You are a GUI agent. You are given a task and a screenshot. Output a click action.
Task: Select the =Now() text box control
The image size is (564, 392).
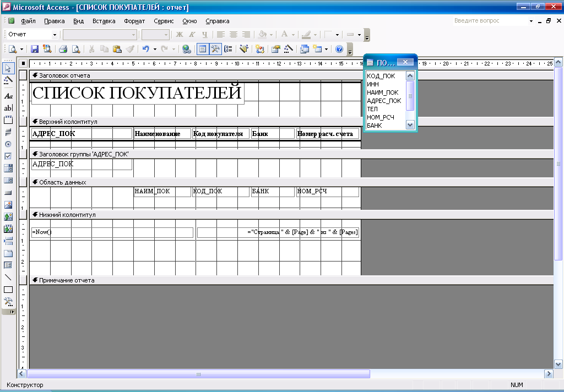(112, 232)
